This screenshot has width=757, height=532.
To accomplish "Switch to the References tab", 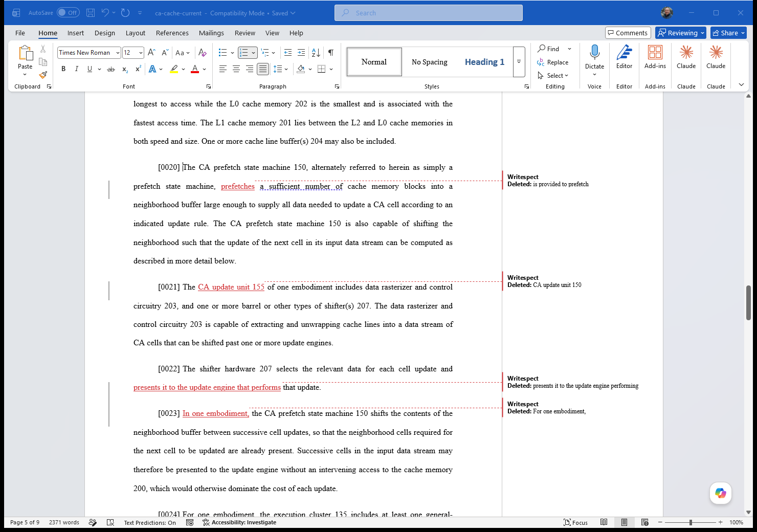I will [172, 33].
